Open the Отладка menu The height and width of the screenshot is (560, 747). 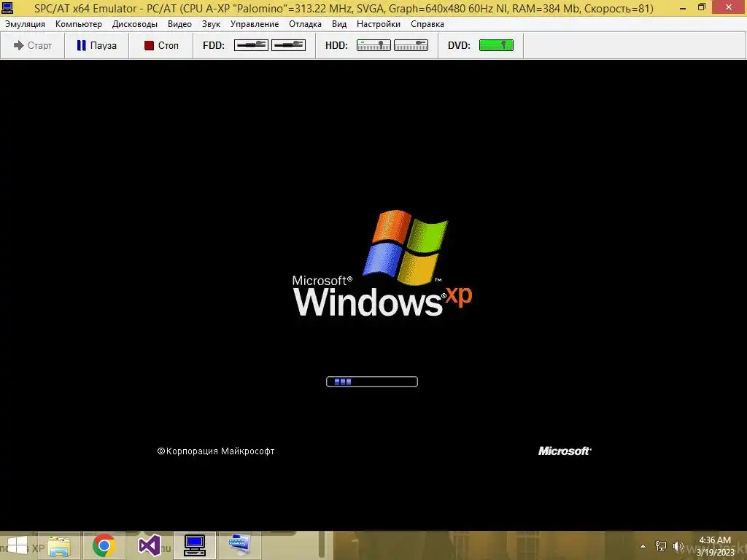pos(305,24)
